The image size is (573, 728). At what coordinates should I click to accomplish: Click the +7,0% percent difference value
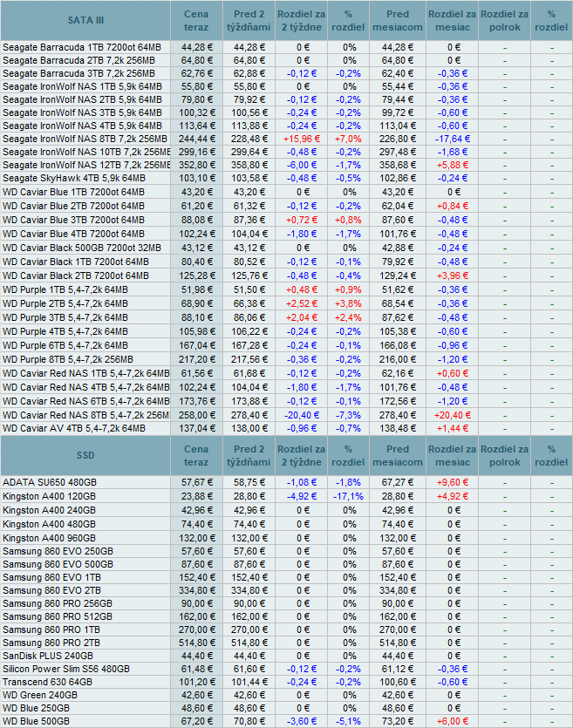(x=348, y=139)
